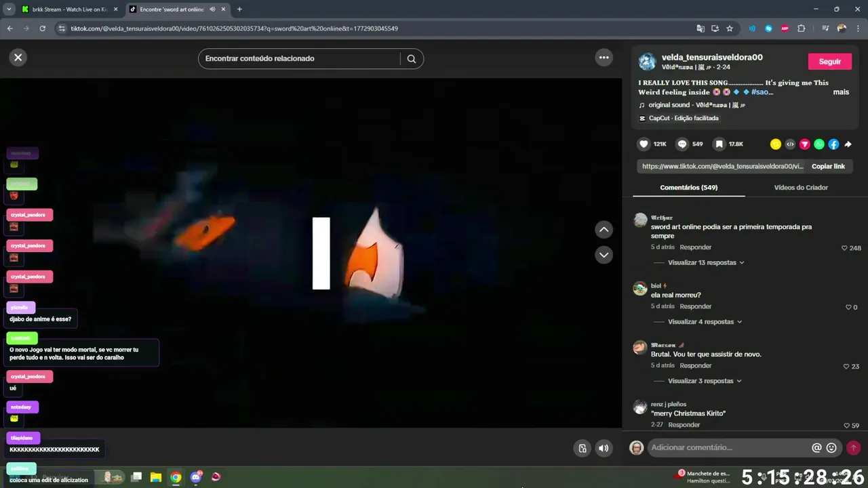Viewport: 868px width, 488px height.
Task: Open the Extensions puzzle icon
Action: tap(802, 28)
